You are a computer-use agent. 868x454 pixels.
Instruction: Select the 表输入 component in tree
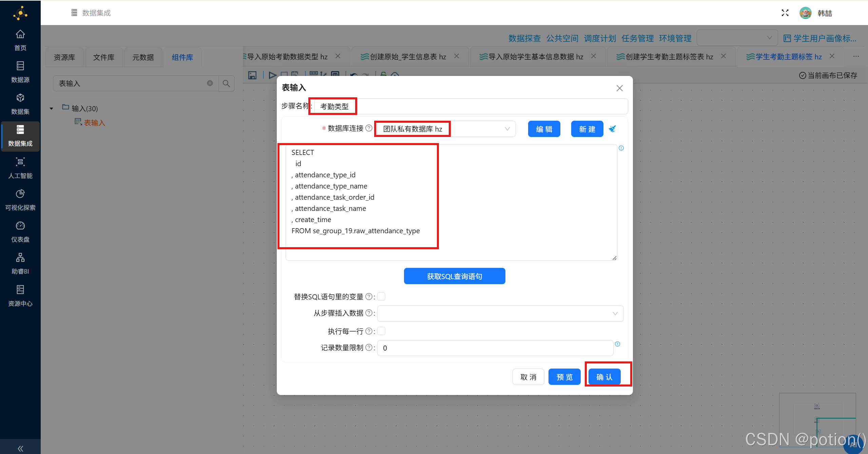pyautogui.click(x=90, y=122)
